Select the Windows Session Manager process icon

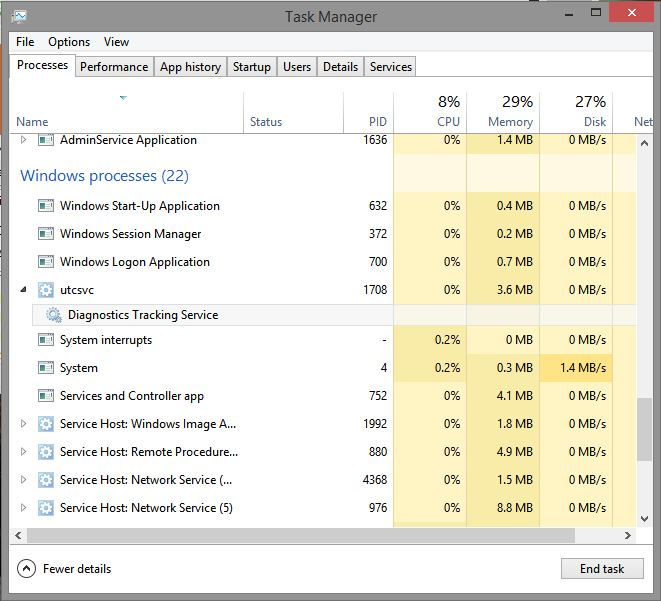pos(46,233)
